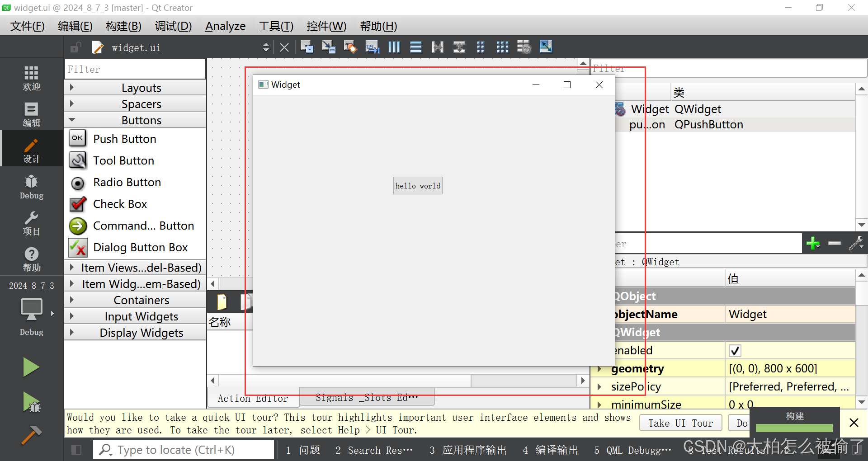Click the break layout icon
Screen dimensions: 868x461
(524, 47)
